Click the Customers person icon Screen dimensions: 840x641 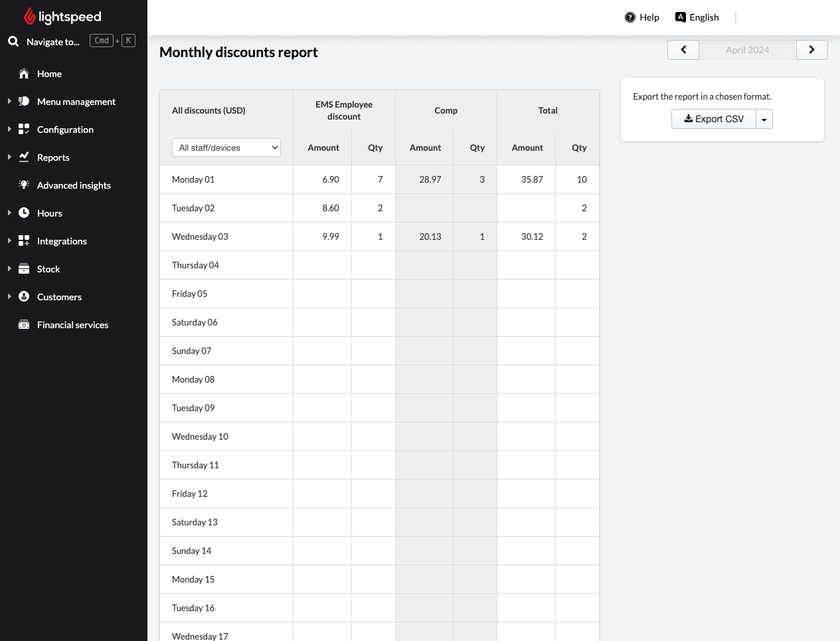pyautogui.click(x=24, y=296)
